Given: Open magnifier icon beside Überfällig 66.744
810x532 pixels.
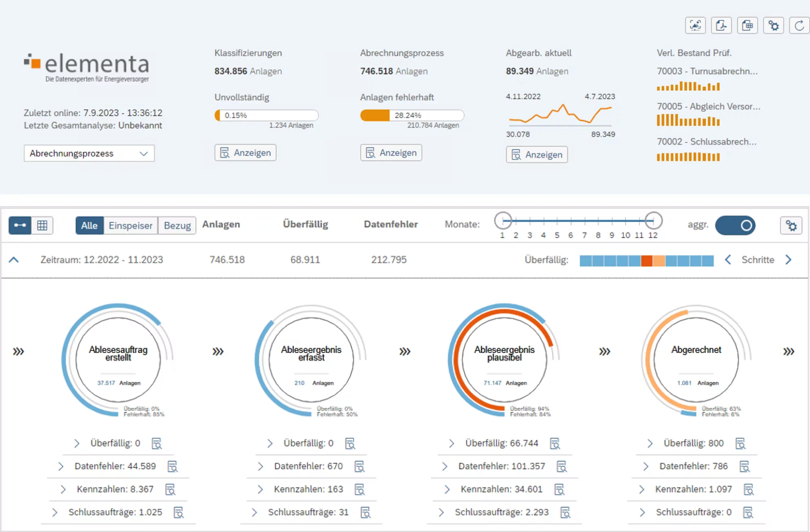Looking at the screenshot, I should (556, 443).
